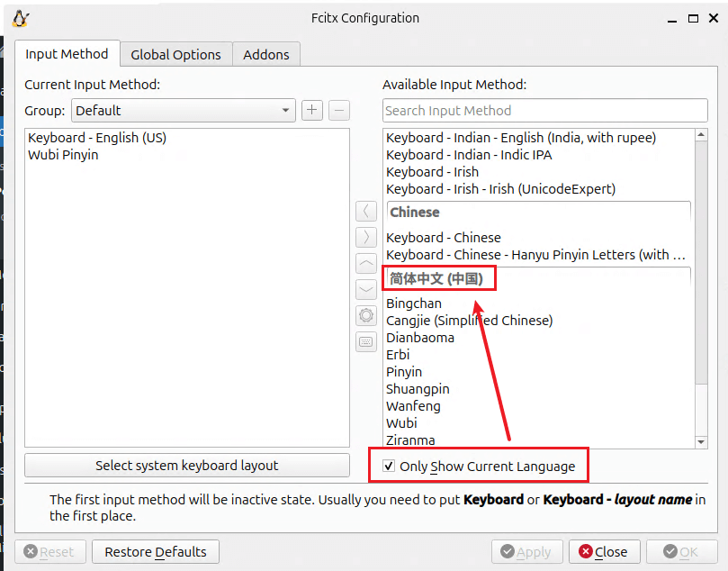The image size is (728, 571).
Task: Click the Reset button
Action: 50,552
